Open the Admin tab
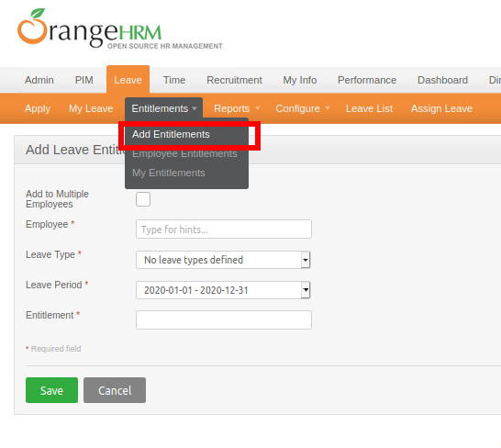The image size is (501, 448). (x=39, y=80)
